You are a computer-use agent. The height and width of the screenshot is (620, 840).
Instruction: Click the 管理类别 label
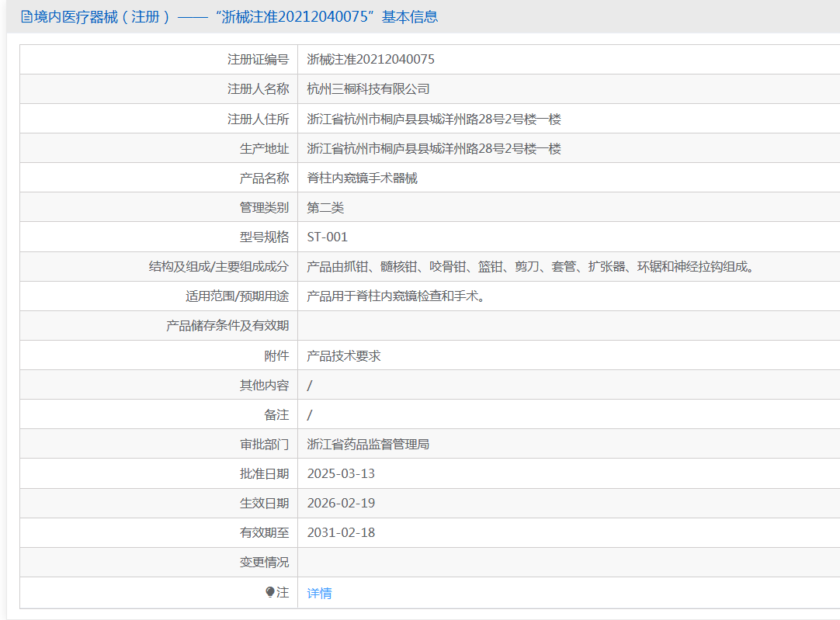pyautogui.click(x=264, y=207)
